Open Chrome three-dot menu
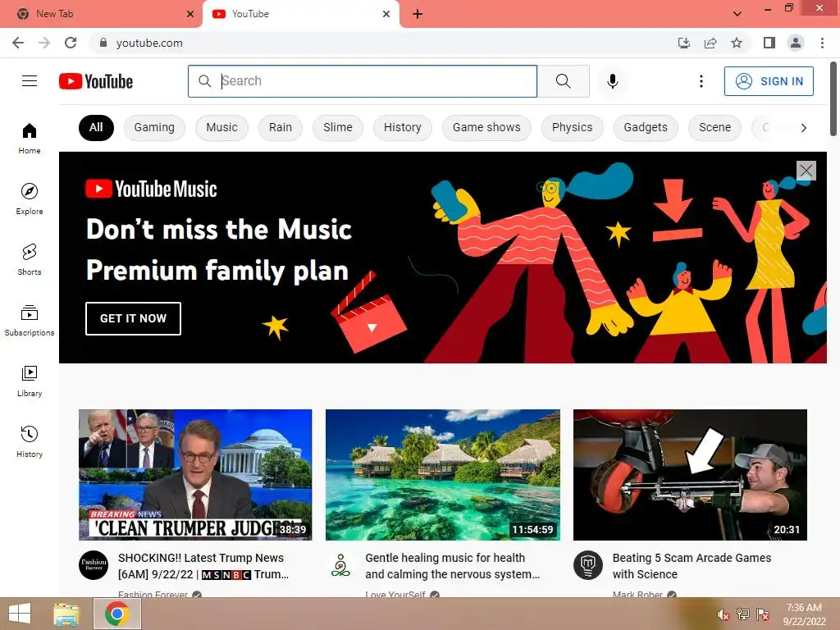The width and height of the screenshot is (840, 630). (822, 43)
